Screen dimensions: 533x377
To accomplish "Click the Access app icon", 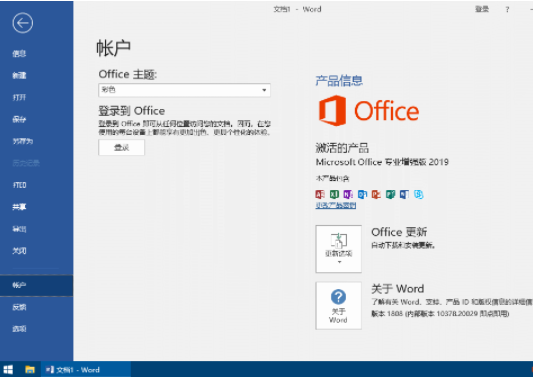I will click(320, 194).
